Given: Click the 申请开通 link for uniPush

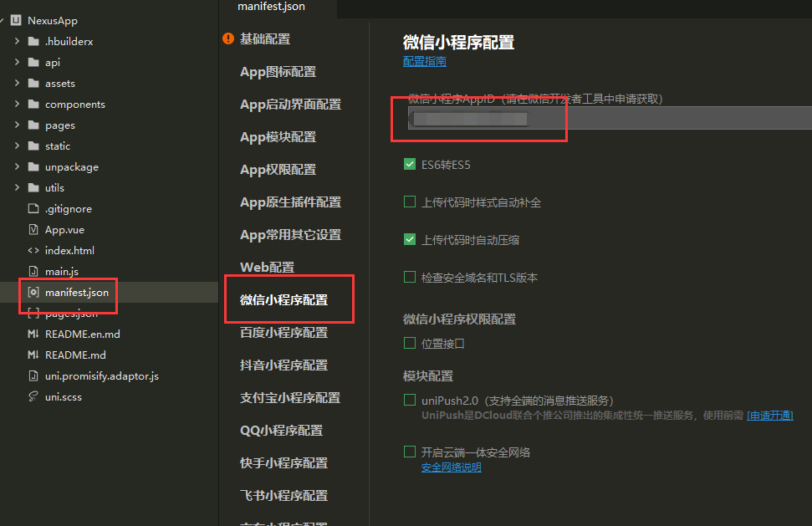Looking at the screenshot, I should (x=769, y=415).
